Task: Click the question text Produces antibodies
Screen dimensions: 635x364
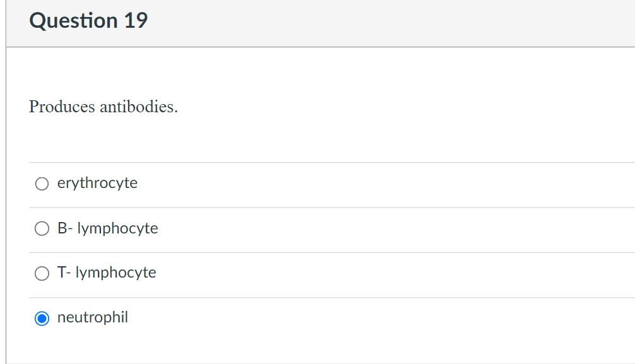Action: (x=103, y=107)
